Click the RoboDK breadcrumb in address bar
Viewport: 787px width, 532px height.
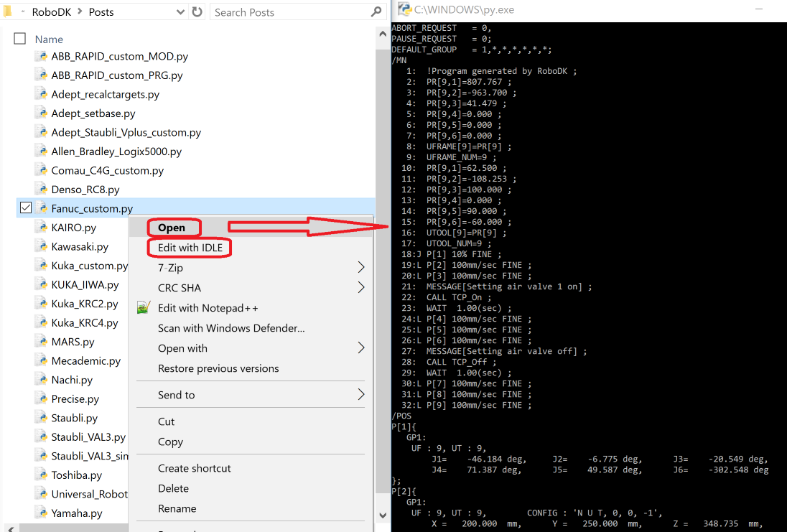57,12
